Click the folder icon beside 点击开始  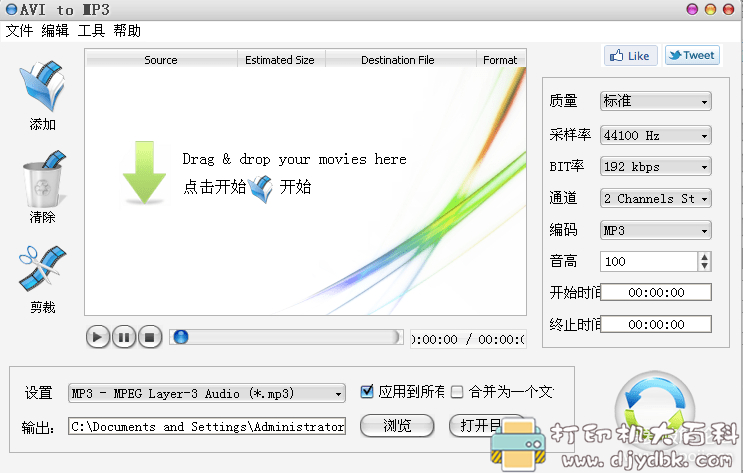(x=261, y=188)
